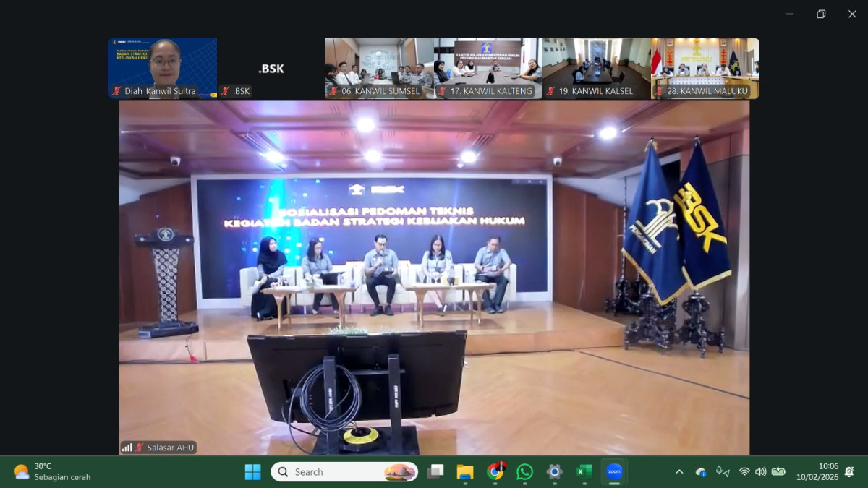Open the weather widget showing 30°C
868x488 pixels.
(x=52, y=472)
